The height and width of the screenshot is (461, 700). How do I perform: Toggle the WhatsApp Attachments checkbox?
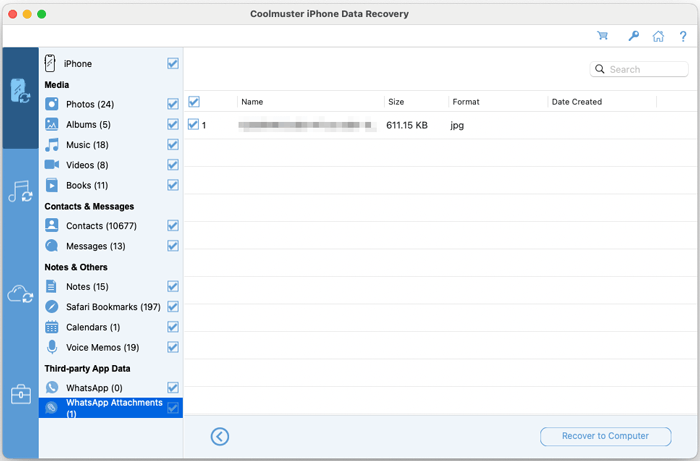point(173,408)
